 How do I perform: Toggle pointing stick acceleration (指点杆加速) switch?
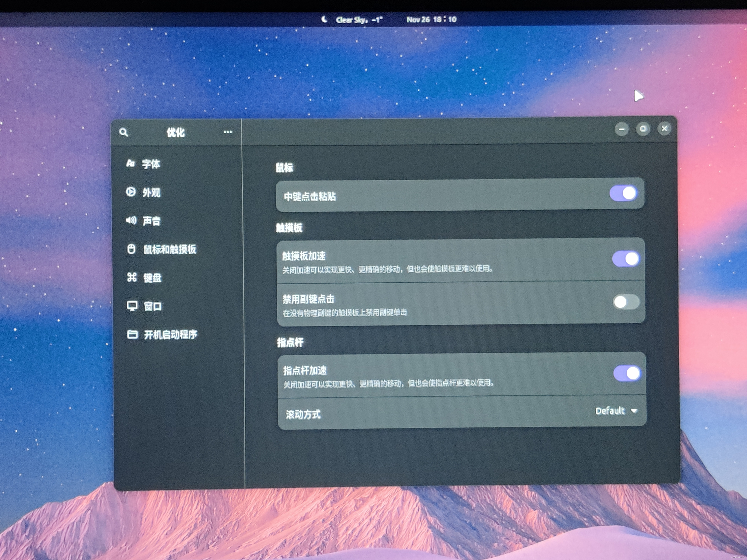click(x=627, y=373)
